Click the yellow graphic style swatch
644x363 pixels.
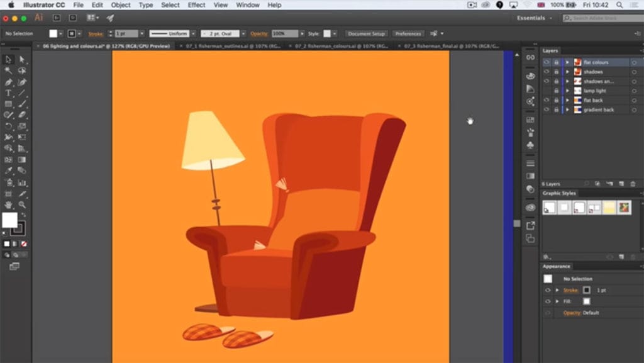608,206
